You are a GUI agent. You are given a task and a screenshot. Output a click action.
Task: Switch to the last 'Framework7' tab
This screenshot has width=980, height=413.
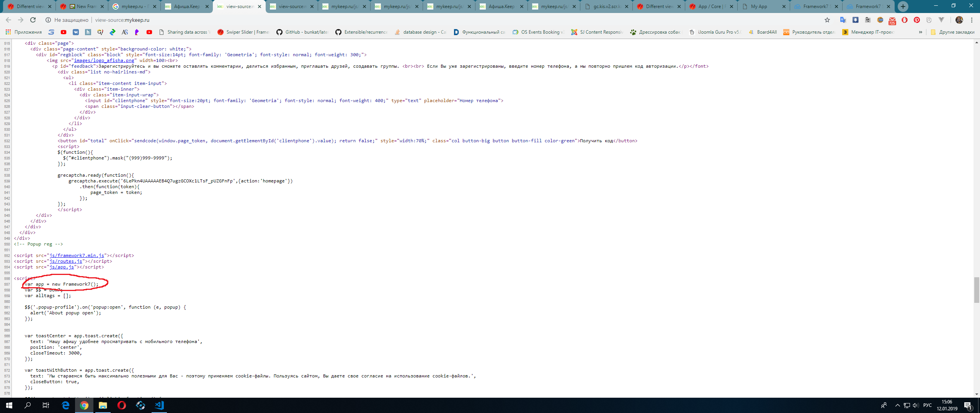point(868,7)
